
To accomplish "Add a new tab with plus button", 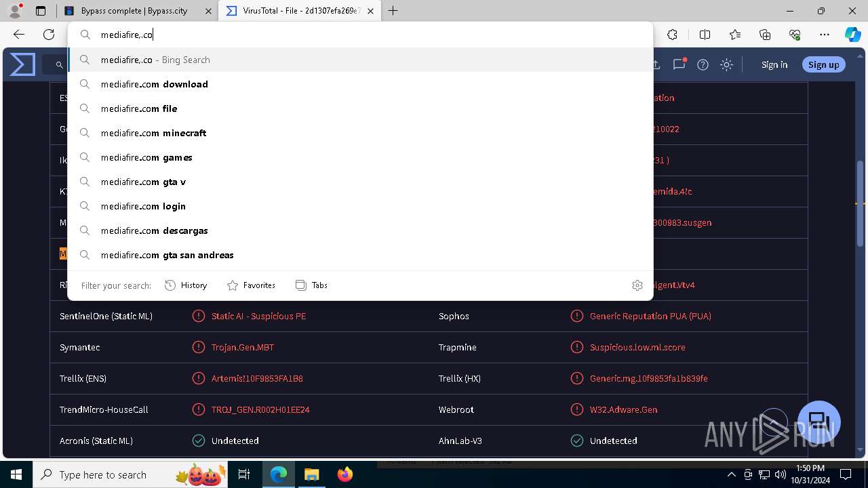I will coord(393,11).
